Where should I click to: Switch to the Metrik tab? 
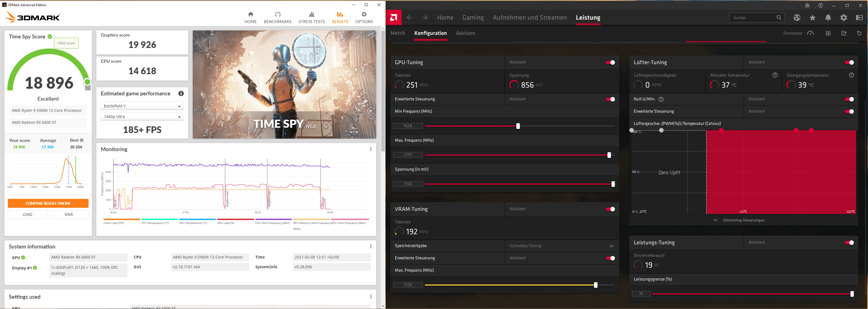coord(398,33)
